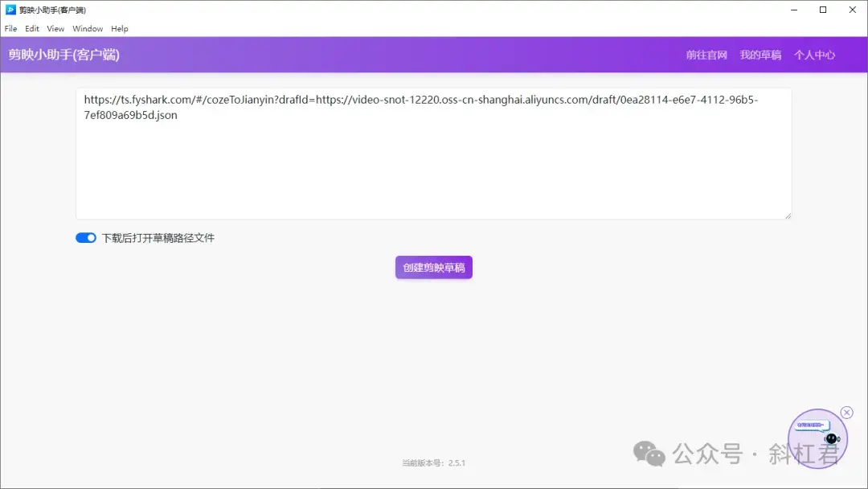
Task: Open the Help menu
Action: pos(120,29)
